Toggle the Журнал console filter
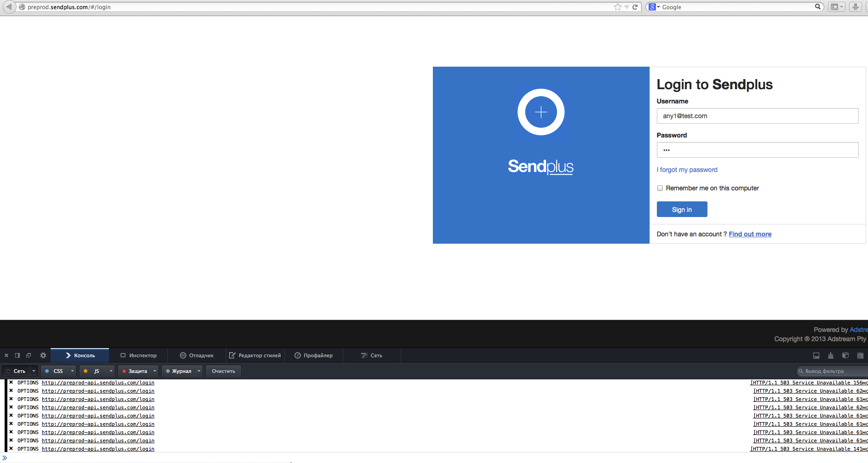 coord(179,371)
